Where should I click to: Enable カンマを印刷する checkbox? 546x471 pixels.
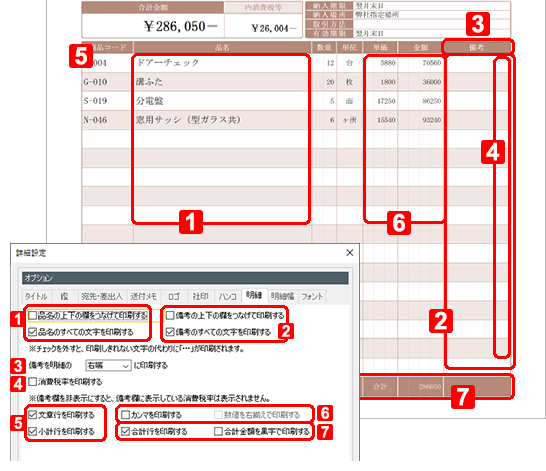(x=125, y=415)
